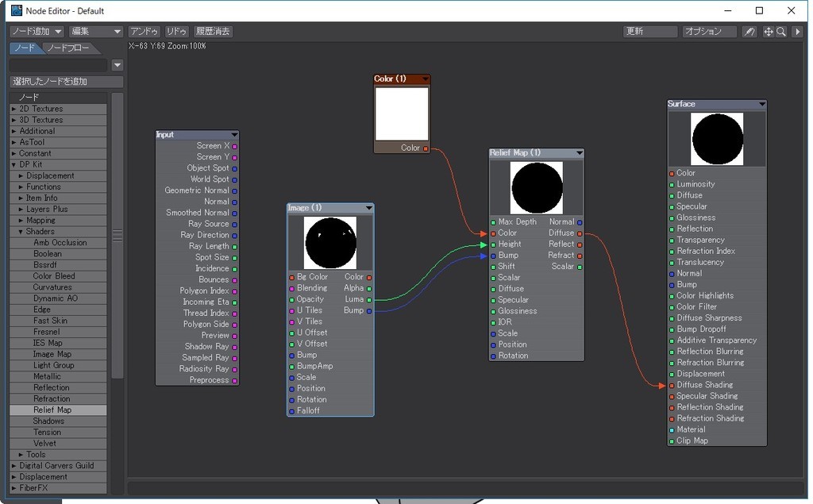Click the Diffuse Shading input socket on Surface
The height and width of the screenshot is (504, 813).
click(672, 385)
